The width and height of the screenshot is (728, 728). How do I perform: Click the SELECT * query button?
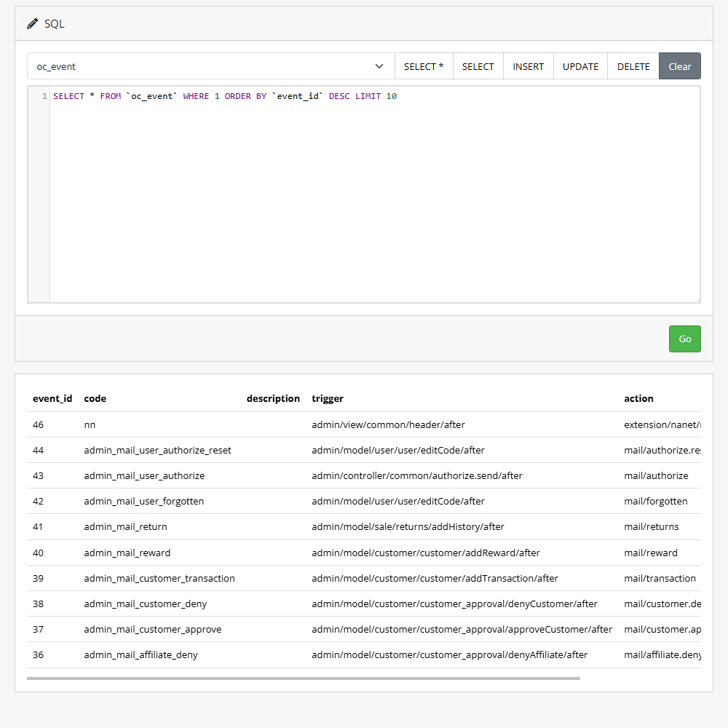(424, 66)
